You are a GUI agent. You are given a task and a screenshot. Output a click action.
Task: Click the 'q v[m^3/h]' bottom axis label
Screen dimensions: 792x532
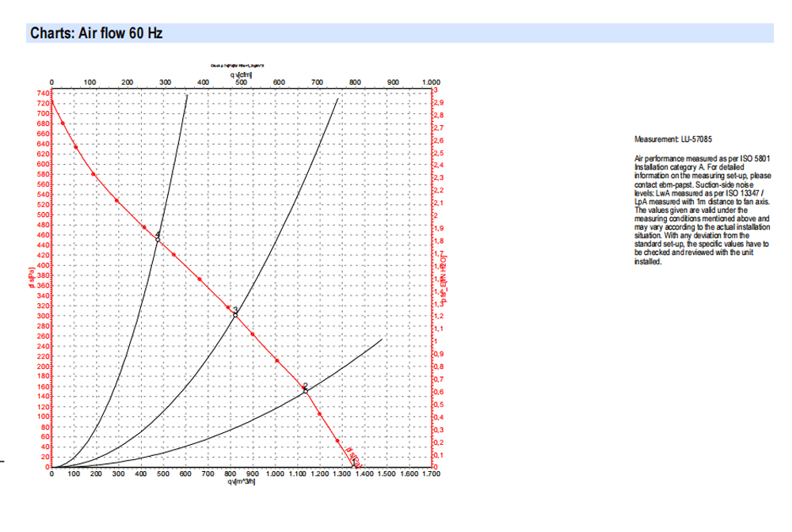click(242, 481)
